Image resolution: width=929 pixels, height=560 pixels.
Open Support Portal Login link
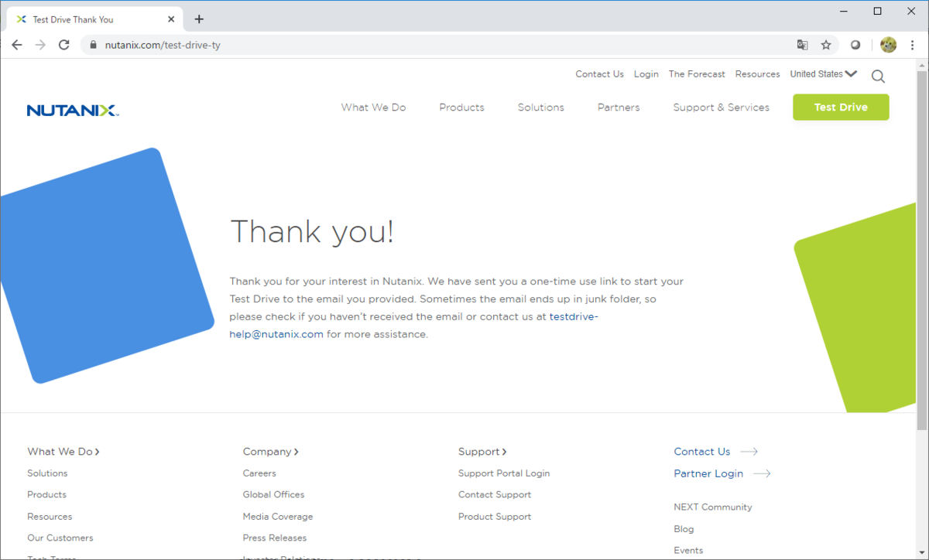pyautogui.click(x=504, y=473)
